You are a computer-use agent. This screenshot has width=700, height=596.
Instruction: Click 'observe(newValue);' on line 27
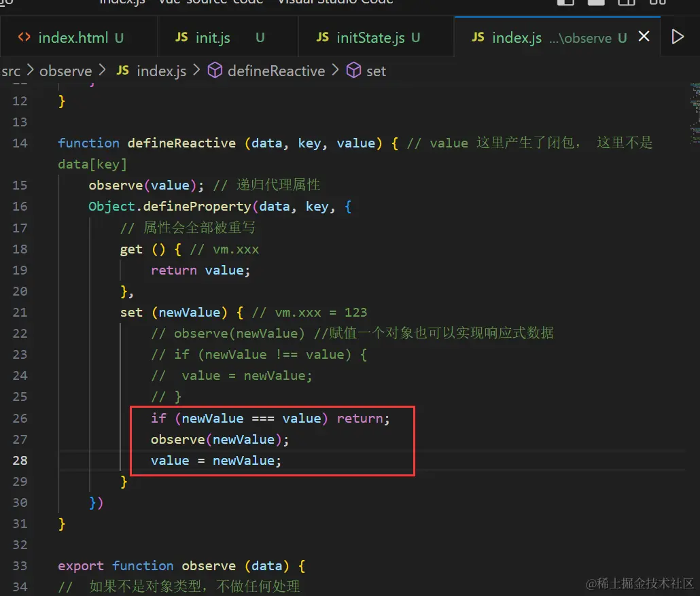coord(220,440)
